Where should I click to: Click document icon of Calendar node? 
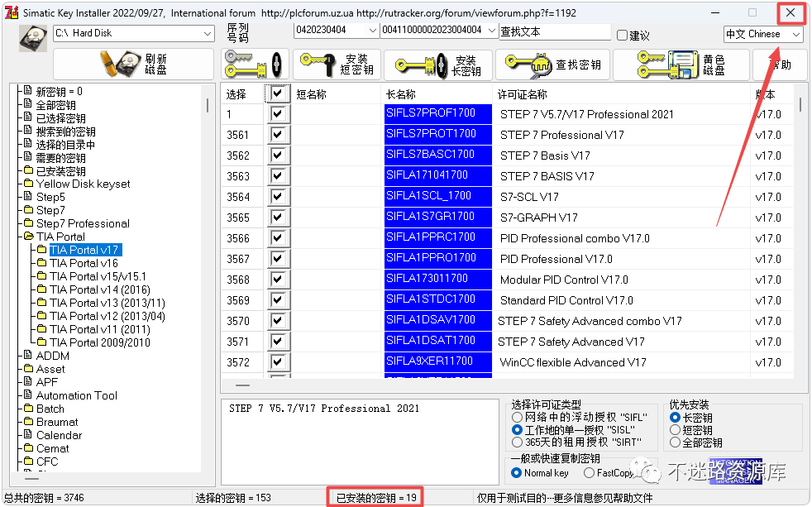coord(28,434)
